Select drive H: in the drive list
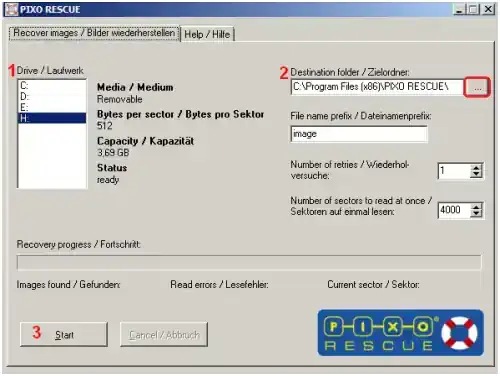 [x=52, y=118]
